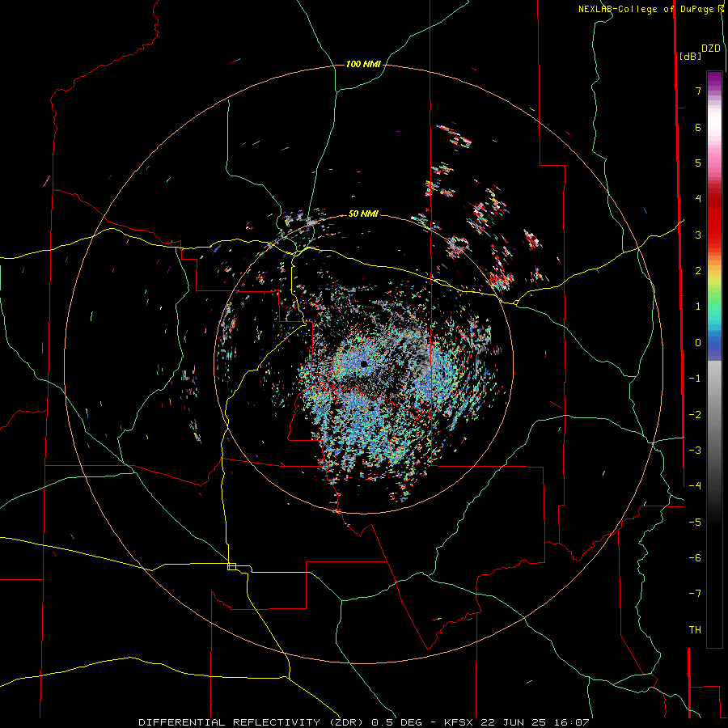The width and height of the screenshot is (728, 728).
Task: Click the 7 value on the scale
Action: (698, 91)
